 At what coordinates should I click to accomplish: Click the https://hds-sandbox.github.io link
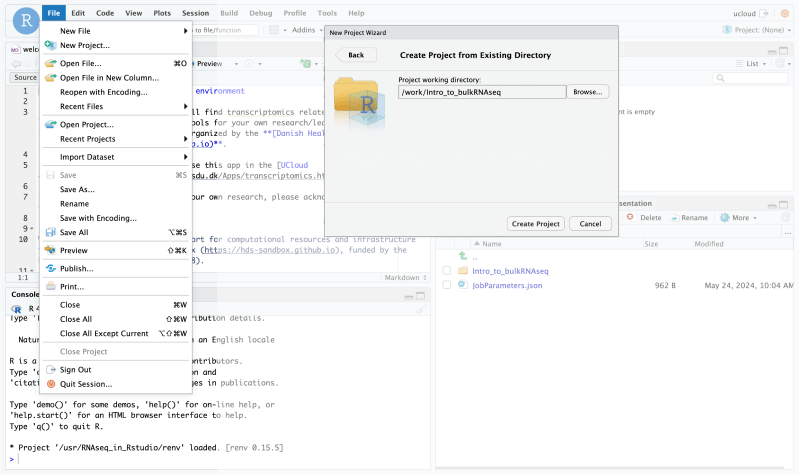(270, 250)
